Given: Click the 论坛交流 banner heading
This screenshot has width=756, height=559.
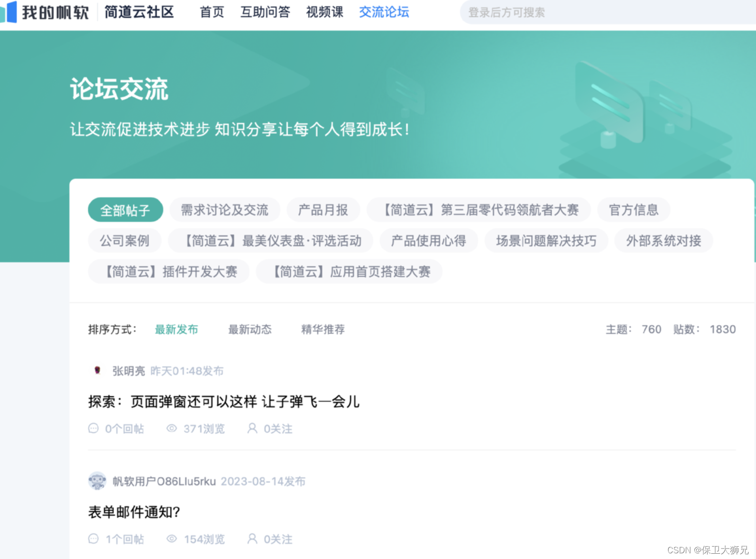Looking at the screenshot, I should click(x=119, y=89).
